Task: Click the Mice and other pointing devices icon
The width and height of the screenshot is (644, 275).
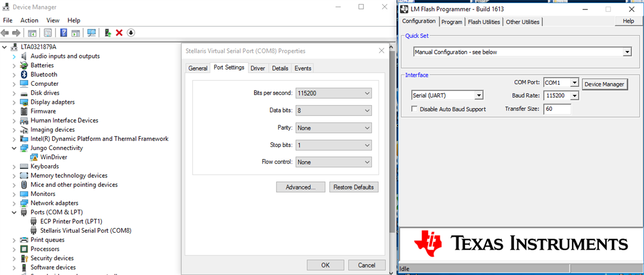Action: click(x=24, y=185)
